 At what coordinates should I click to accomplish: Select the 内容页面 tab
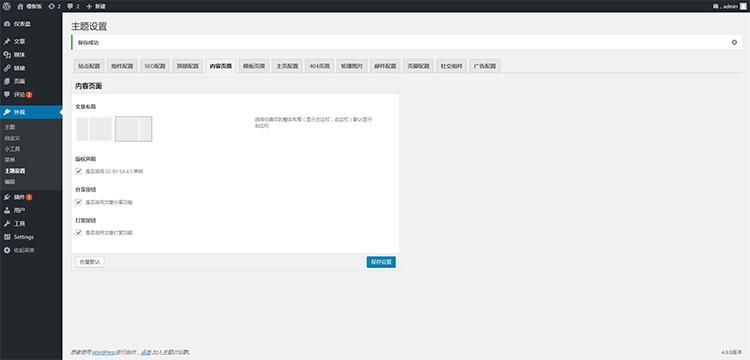click(221, 66)
